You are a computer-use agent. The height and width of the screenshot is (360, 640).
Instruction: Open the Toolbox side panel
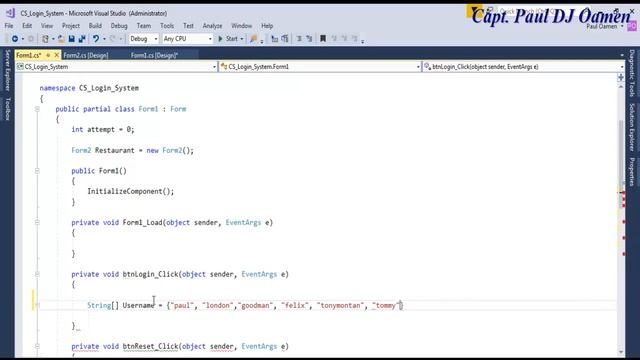click(x=7, y=109)
